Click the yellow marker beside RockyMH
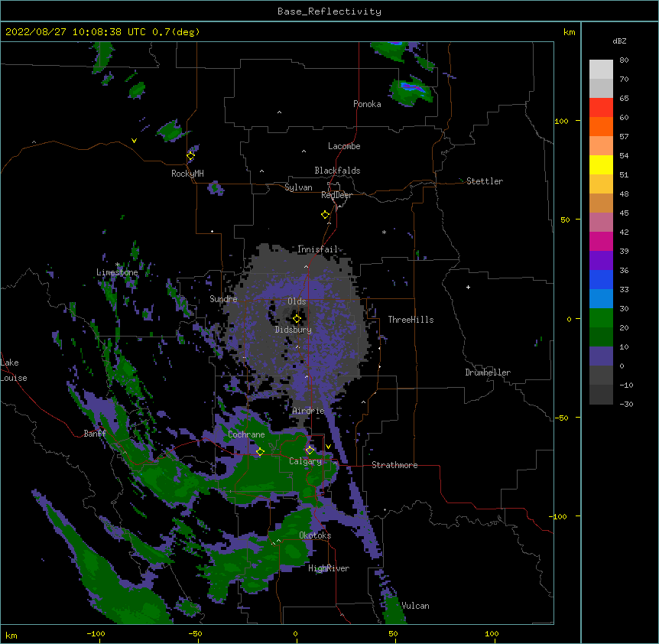This screenshot has width=659, height=644. [x=191, y=156]
